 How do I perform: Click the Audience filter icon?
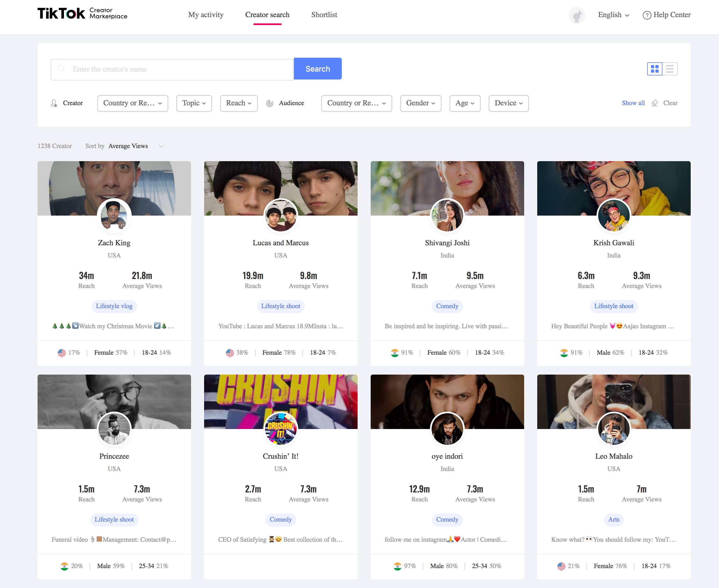tap(270, 103)
